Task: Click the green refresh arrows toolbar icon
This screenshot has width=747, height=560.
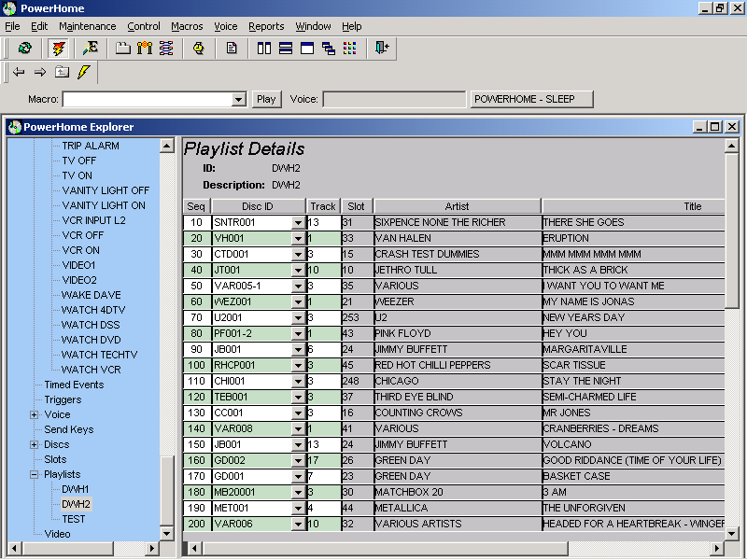Action: tap(25, 49)
